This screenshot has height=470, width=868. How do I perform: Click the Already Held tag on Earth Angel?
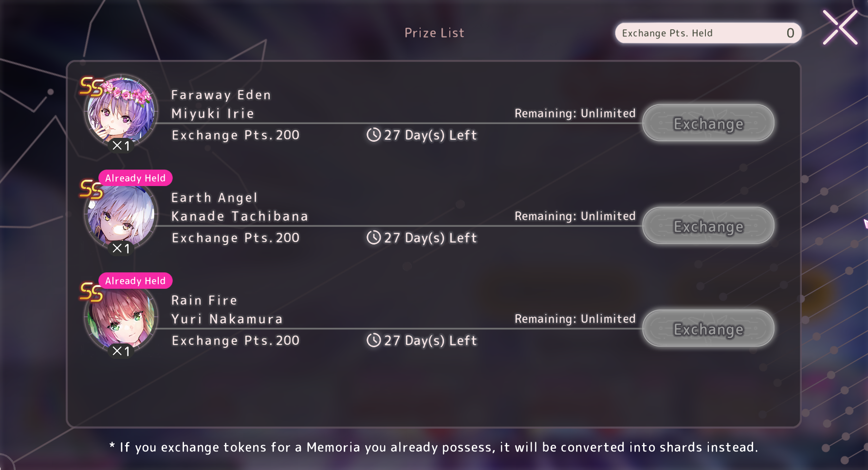[x=135, y=178]
